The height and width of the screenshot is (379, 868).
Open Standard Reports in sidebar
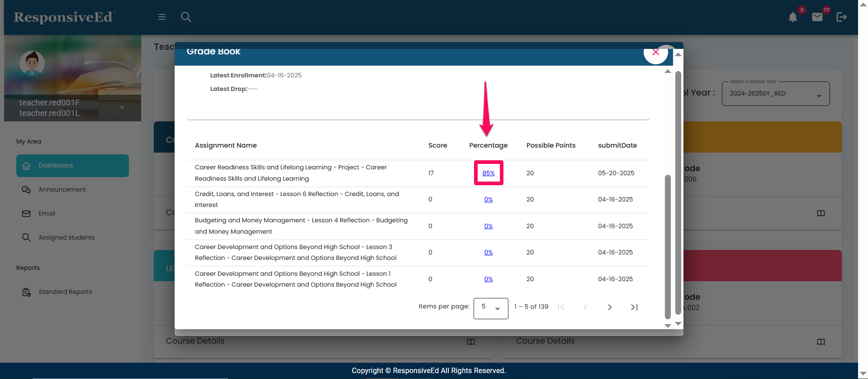(x=65, y=292)
